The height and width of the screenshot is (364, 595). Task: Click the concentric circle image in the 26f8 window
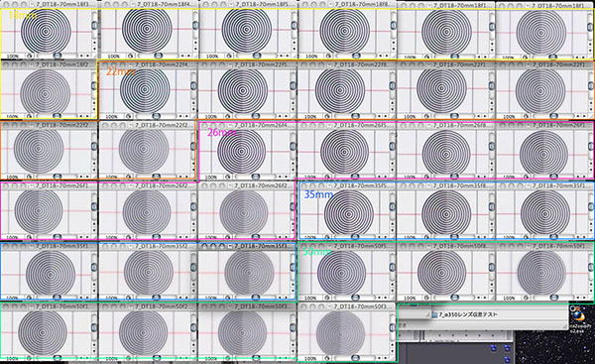[446, 153]
